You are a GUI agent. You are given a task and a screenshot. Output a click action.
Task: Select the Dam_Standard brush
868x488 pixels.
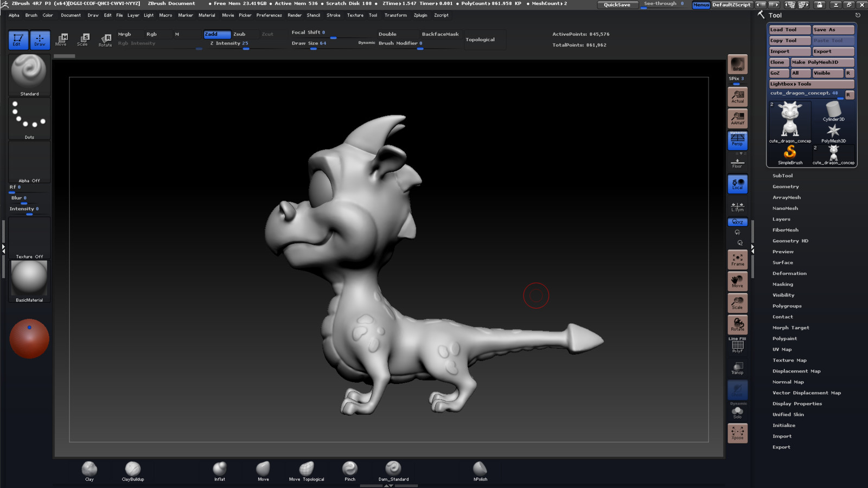click(x=393, y=471)
